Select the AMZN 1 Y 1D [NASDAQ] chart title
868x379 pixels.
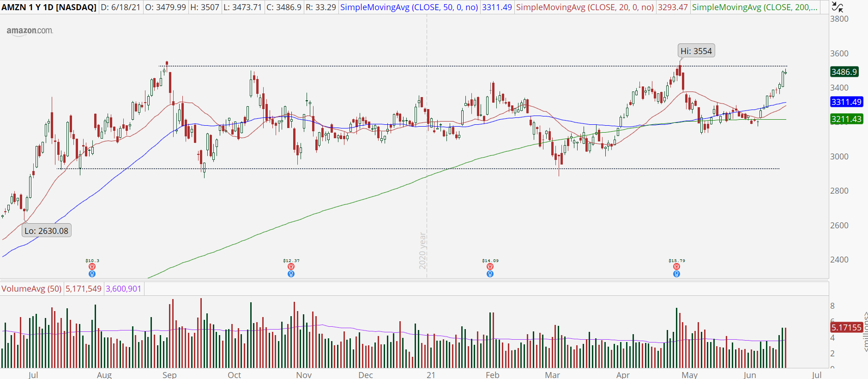click(49, 7)
